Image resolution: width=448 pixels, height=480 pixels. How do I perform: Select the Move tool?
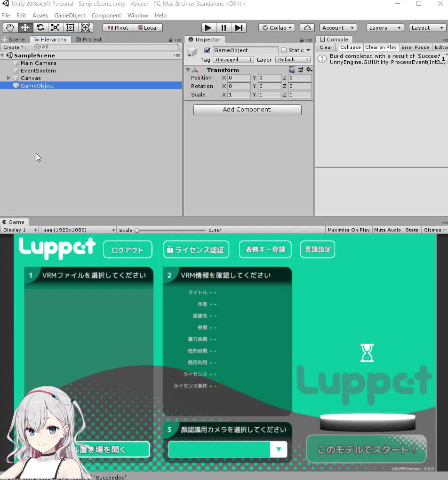25,28
